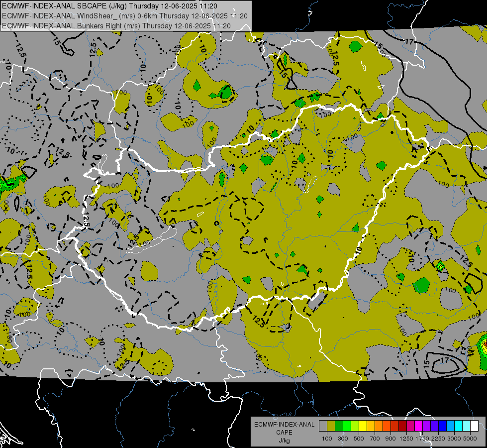Click the pale cyan swatch left of 5000
The width and height of the screenshot is (487, 448).
(x=467, y=426)
